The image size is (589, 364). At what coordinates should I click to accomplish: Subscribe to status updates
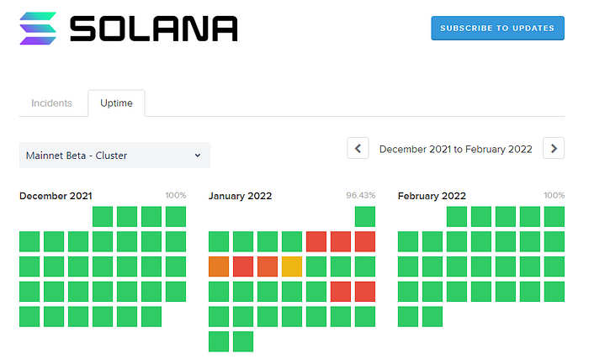[497, 28]
